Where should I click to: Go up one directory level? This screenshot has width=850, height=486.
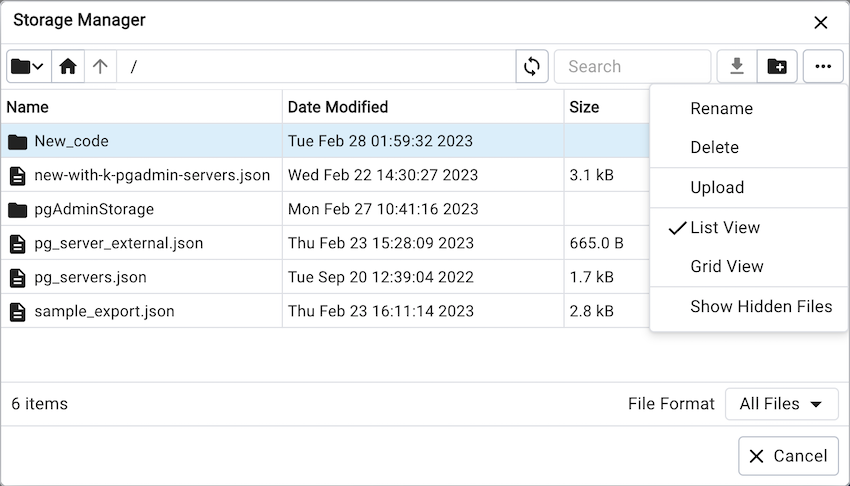(100, 67)
